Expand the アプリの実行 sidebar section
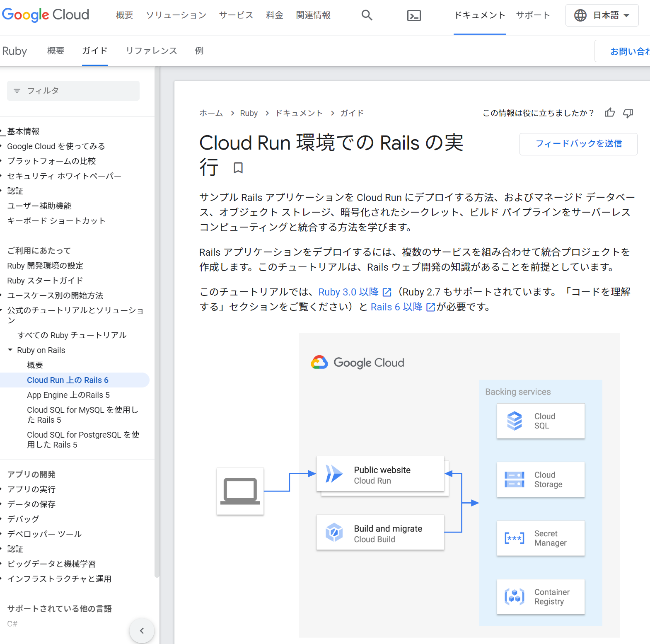The height and width of the screenshot is (644, 650). pos(2,489)
